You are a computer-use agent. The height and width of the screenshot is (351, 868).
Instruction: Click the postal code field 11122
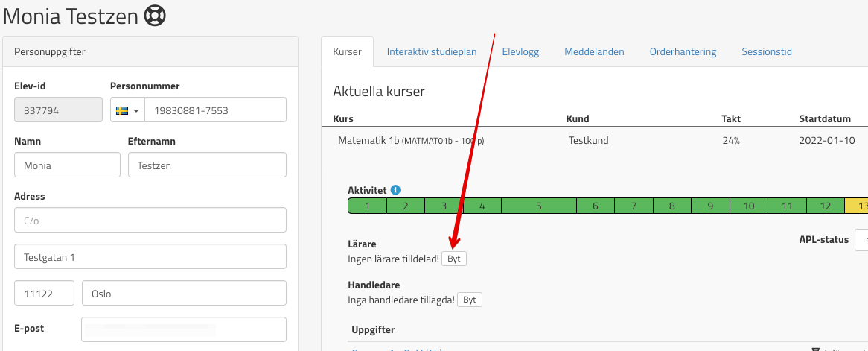[x=44, y=294]
